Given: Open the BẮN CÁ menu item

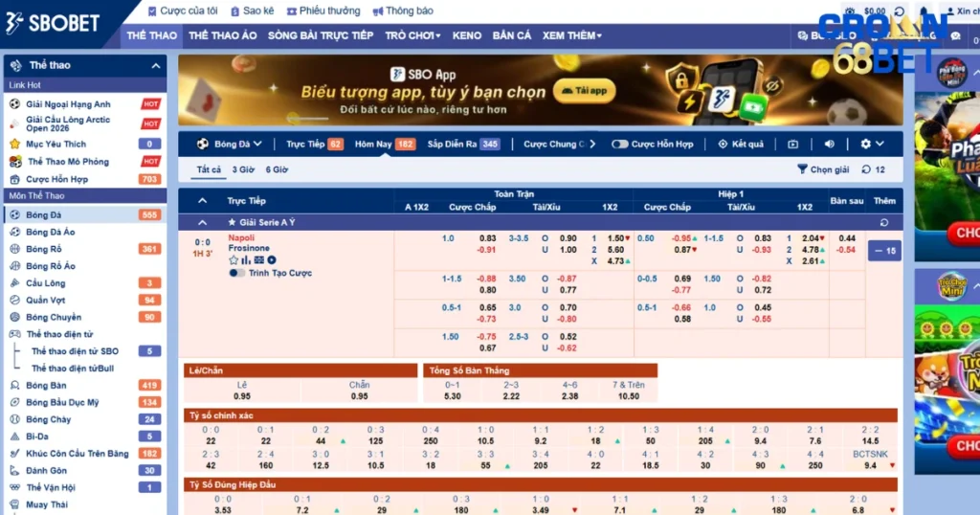Looking at the screenshot, I should [x=512, y=35].
